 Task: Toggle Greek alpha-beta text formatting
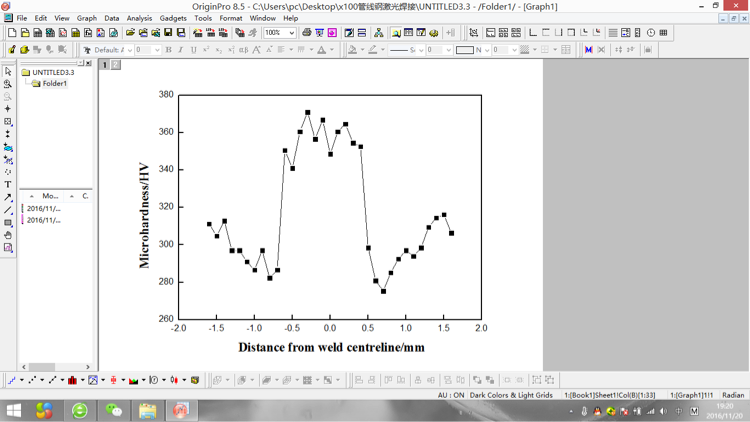(x=243, y=50)
